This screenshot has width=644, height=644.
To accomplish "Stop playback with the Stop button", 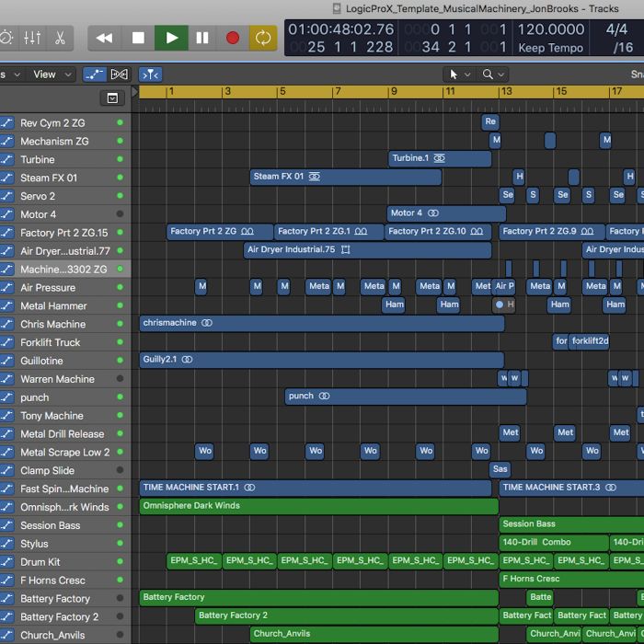I will (x=138, y=39).
